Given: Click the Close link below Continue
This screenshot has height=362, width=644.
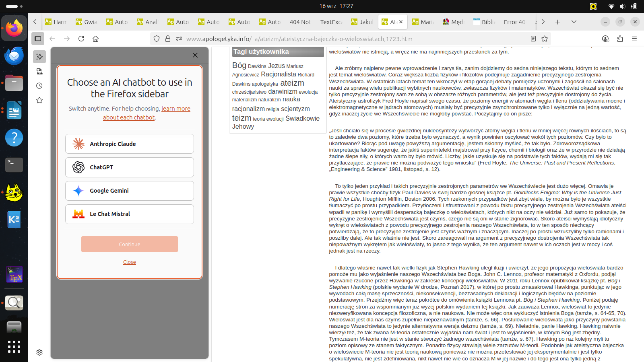Looking at the screenshot, I should pos(130,262).
